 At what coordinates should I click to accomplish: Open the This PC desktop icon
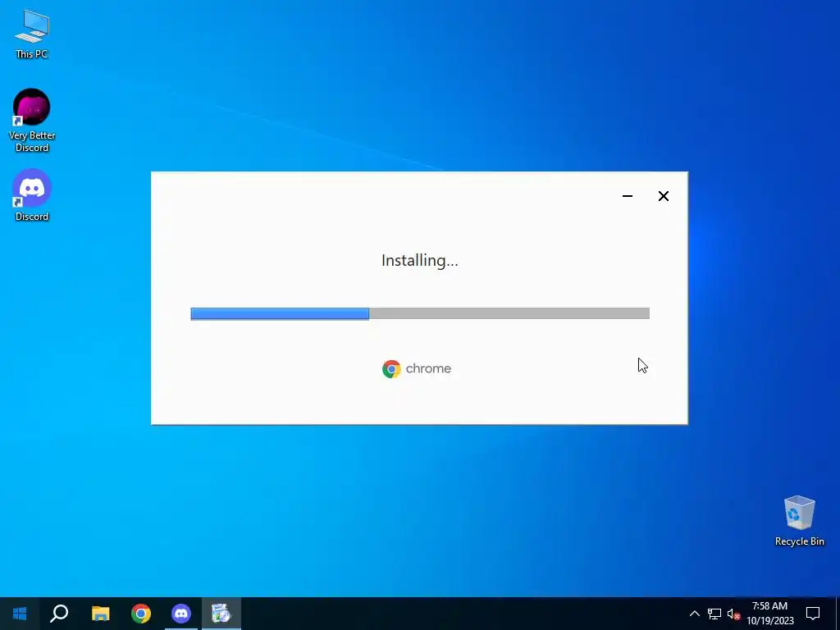click(x=32, y=34)
